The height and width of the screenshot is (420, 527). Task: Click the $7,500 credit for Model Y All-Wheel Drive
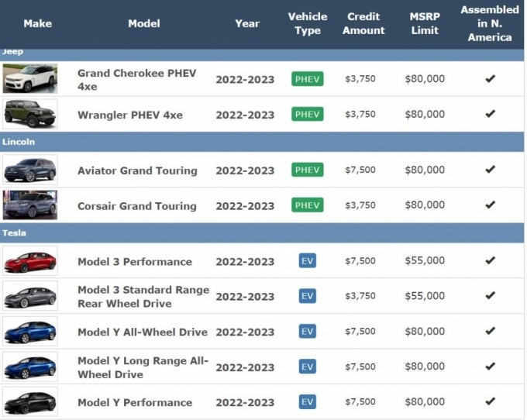coord(360,332)
